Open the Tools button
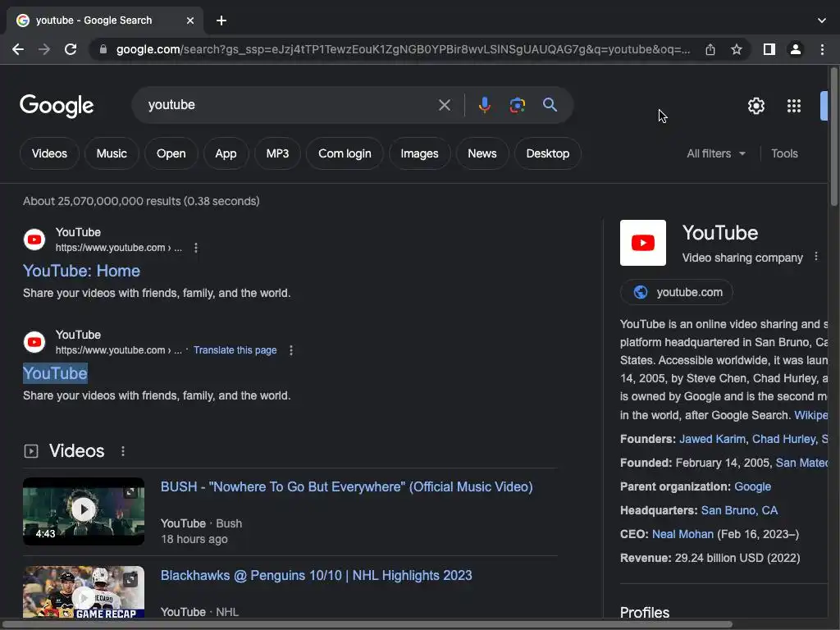The height and width of the screenshot is (630, 840). point(784,153)
